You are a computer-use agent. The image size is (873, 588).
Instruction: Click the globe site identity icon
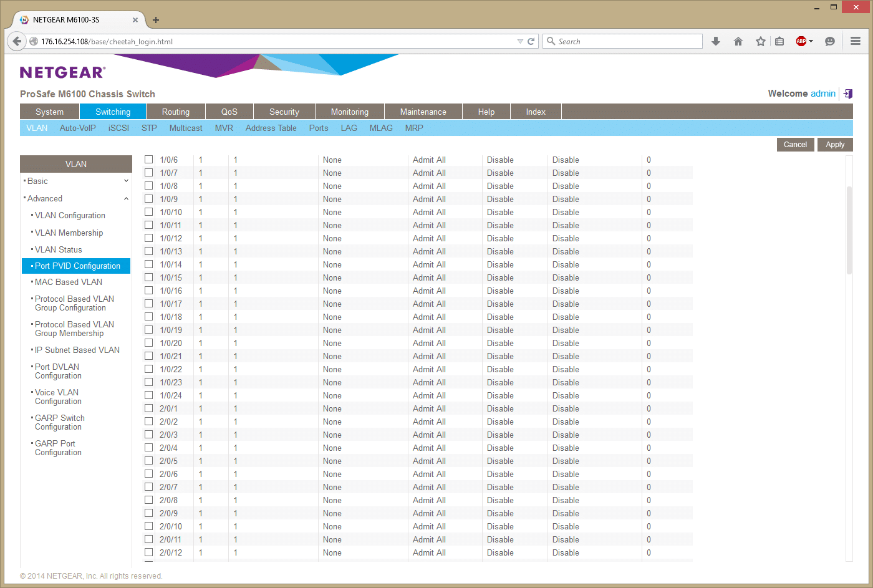tap(34, 41)
